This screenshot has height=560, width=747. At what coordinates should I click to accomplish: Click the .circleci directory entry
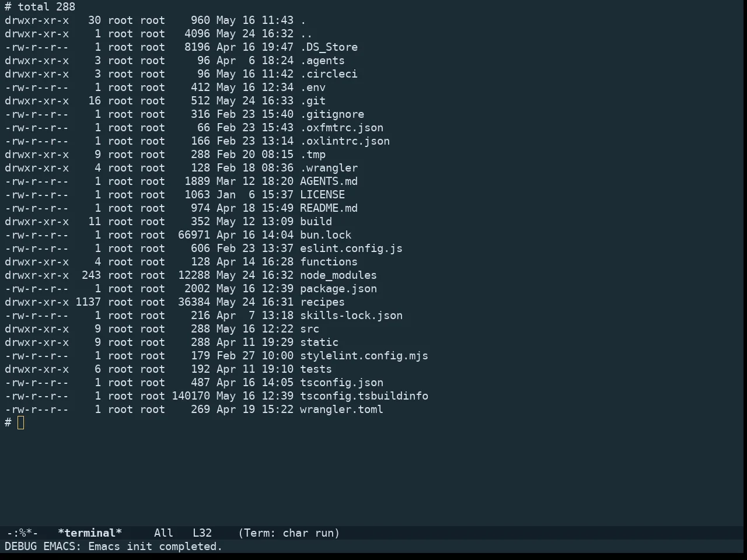[329, 74]
